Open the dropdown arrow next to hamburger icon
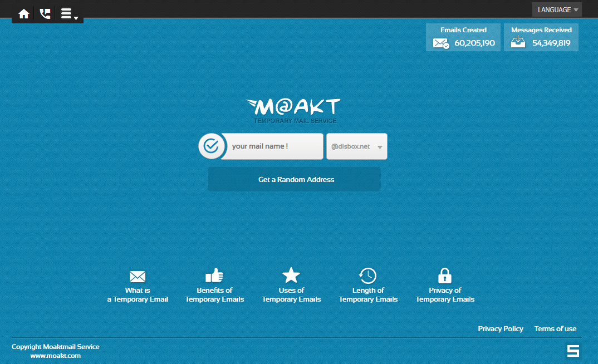598x364 pixels. pyautogui.click(x=76, y=16)
